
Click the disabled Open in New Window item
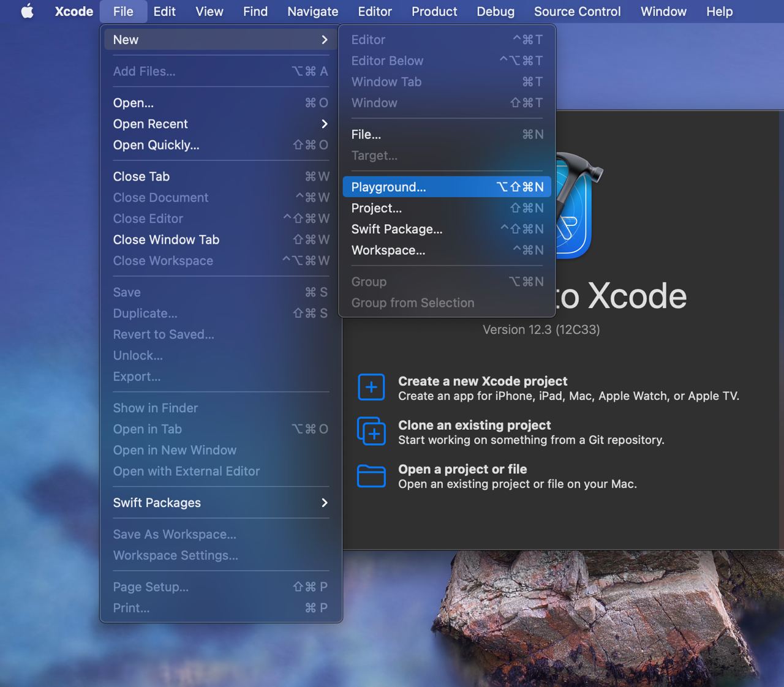click(x=221, y=451)
